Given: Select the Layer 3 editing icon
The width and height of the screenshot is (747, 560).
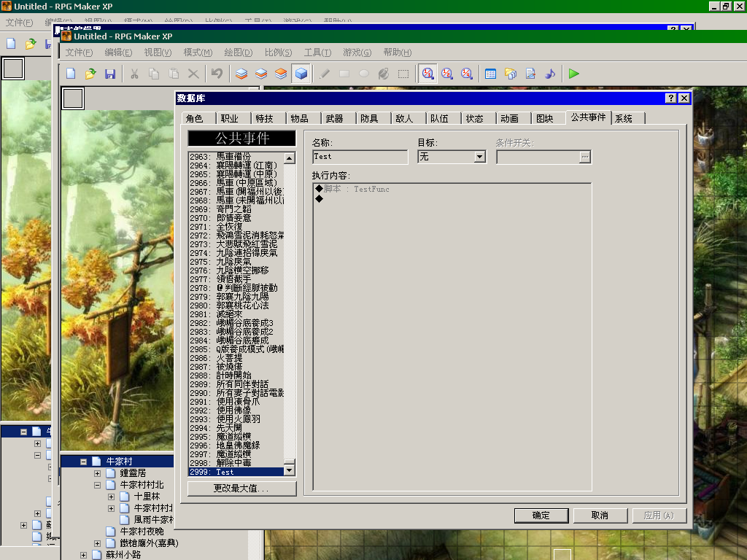Looking at the screenshot, I should pos(281,74).
